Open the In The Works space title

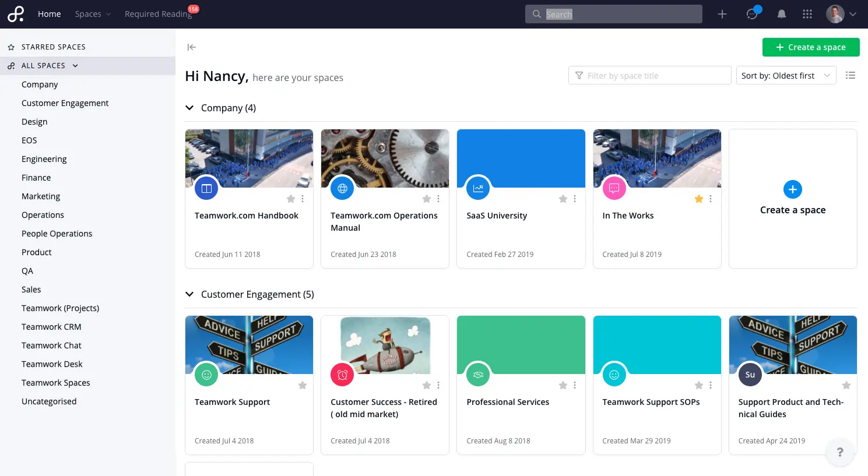point(628,216)
